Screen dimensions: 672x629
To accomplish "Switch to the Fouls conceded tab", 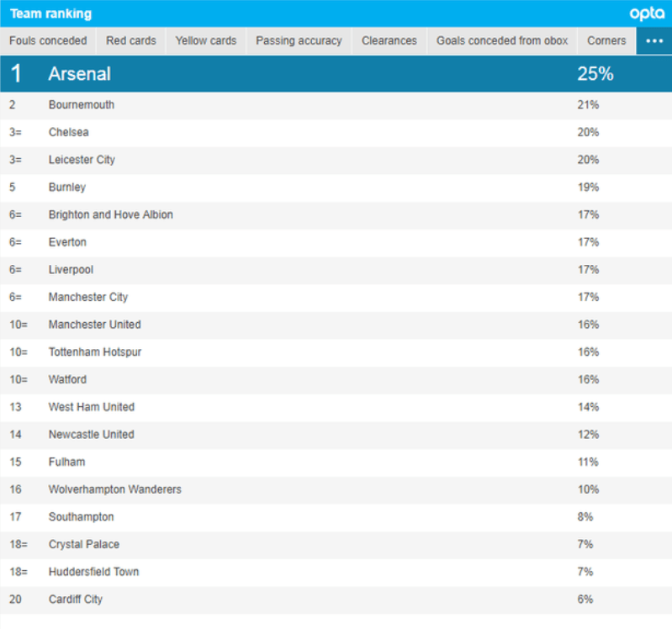I will 48,40.
